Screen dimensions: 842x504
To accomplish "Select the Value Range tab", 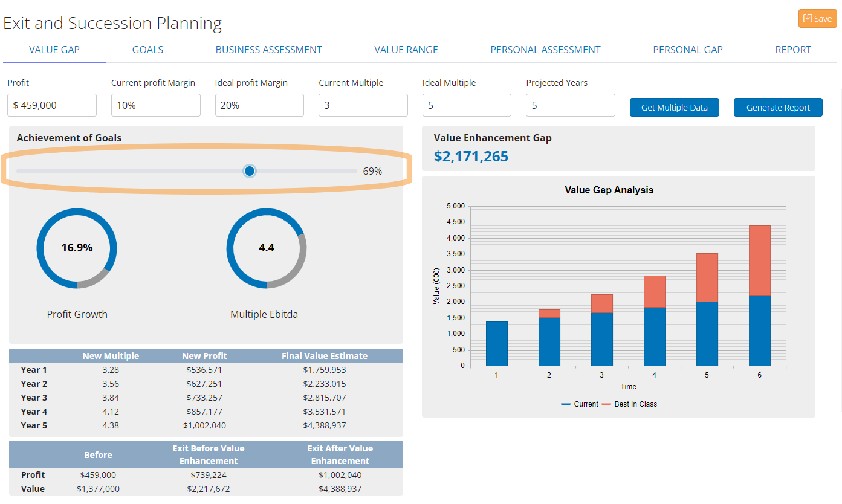I will click(x=406, y=50).
